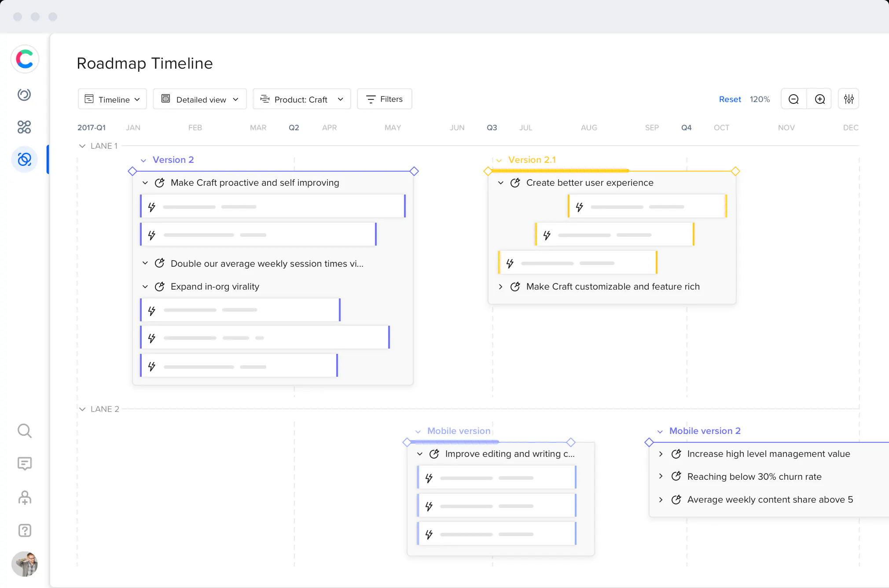889x588 pixels.
Task: Expand Make Craft customizable and feature rich
Action: coord(501,287)
